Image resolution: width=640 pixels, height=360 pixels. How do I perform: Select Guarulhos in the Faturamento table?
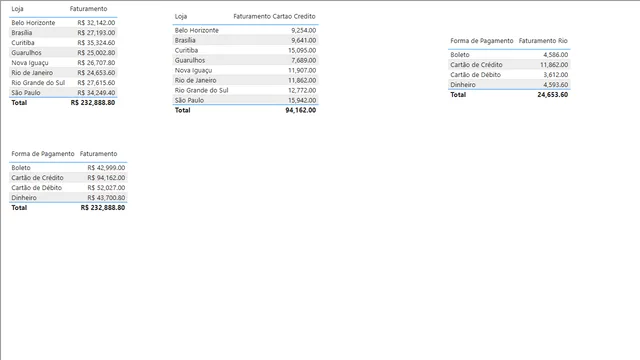pyautogui.click(x=26, y=53)
